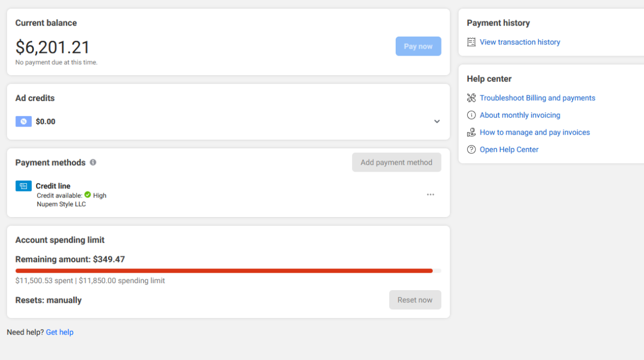Click the green credit available checkmark
644x360 pixels.
tap(87, 195)
